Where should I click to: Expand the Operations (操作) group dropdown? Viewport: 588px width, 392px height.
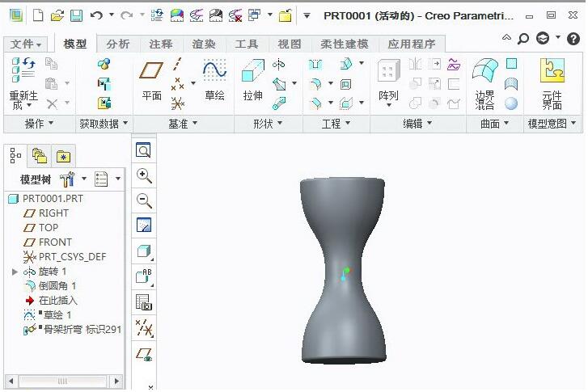point(39,124)
